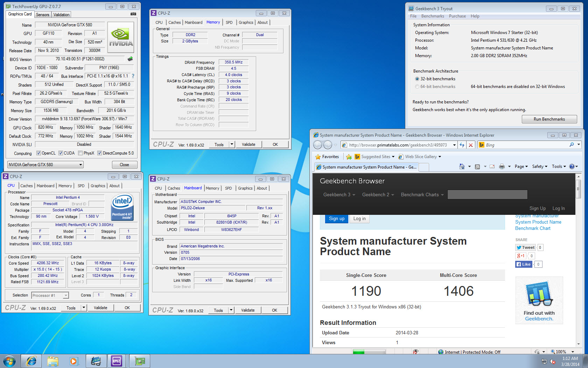
Task: Click the Home icon in IE command bar
Action: coord(462,166)
